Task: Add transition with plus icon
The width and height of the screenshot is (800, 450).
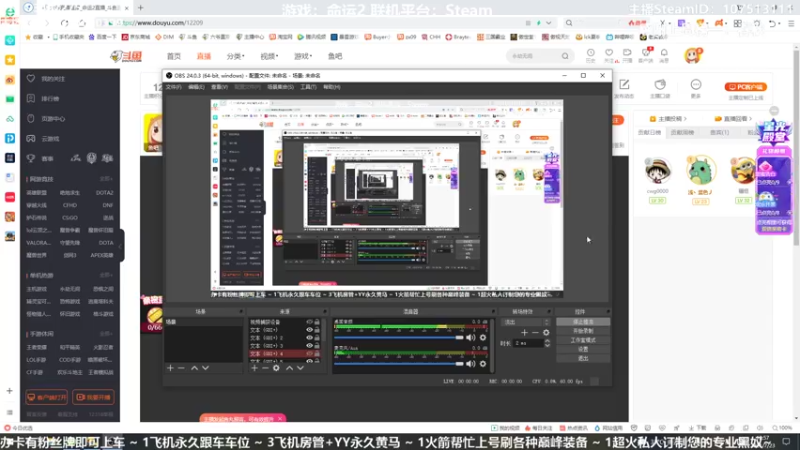Action: (x=524, y=333)
